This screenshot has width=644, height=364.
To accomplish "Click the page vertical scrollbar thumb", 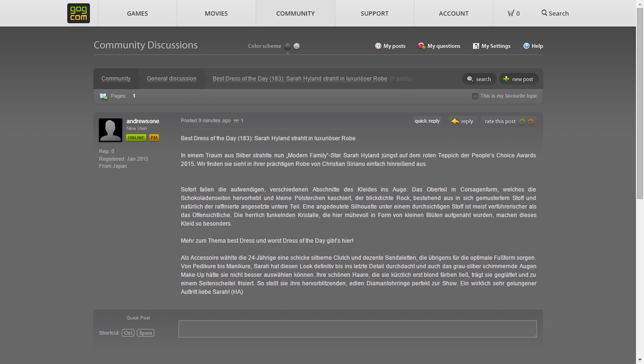I will coord(640,103).
